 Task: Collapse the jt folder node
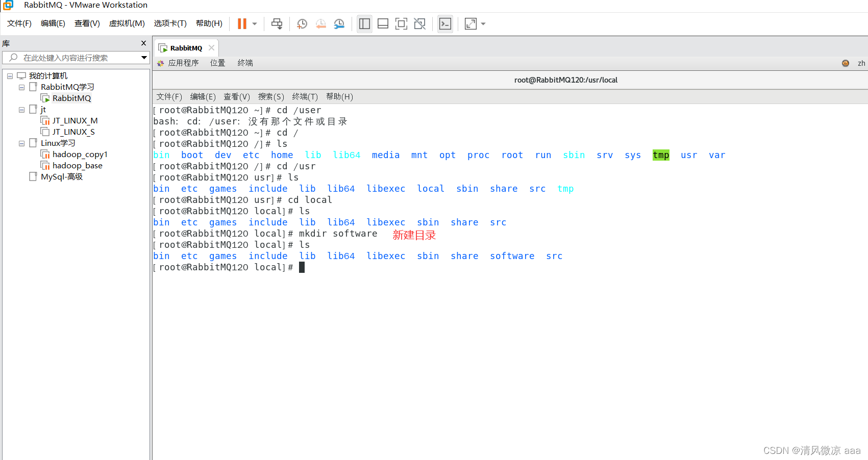coord(21,110)
